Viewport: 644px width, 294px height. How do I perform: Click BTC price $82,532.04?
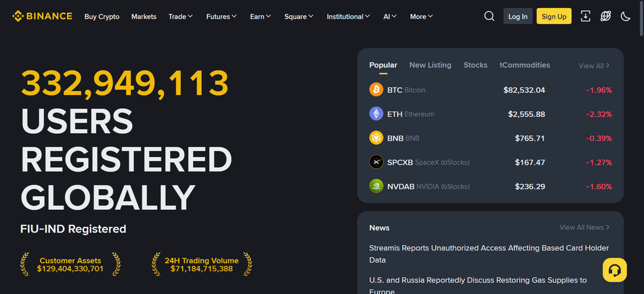[524, 90]
